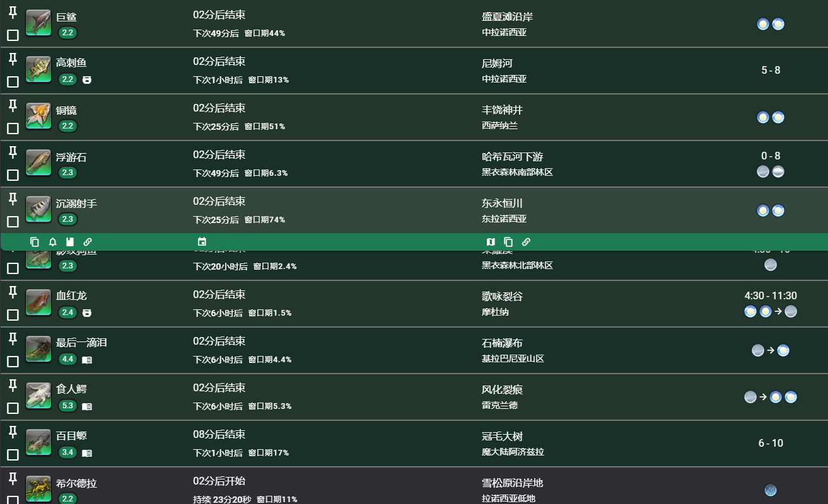This screenshot has height=504, width=828.
Task: Mark 巨鲨 as caught
Action: pyautogui.click(x=13, y=35)
